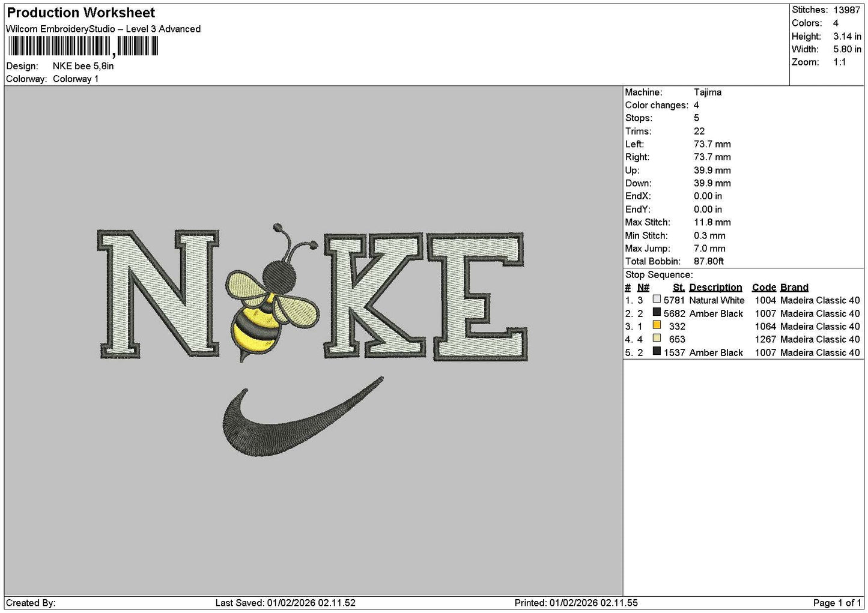Click the 'St.' column header
The height and width of the screenshot is (613, 868).
point(679,287)
